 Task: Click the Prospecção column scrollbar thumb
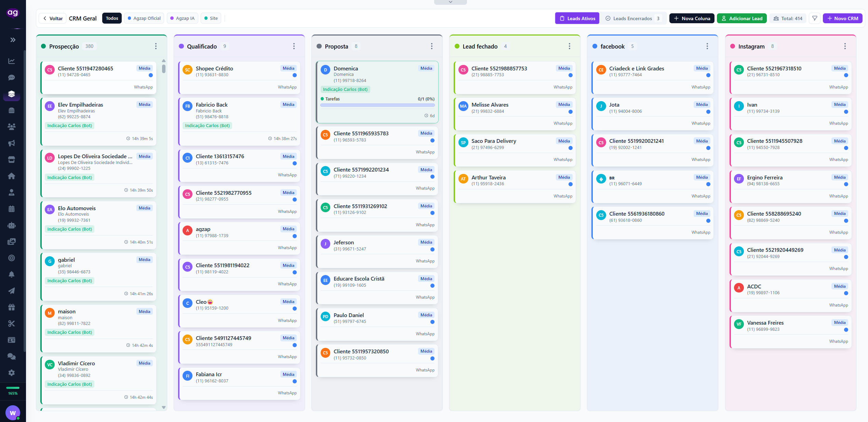(164, 68)
